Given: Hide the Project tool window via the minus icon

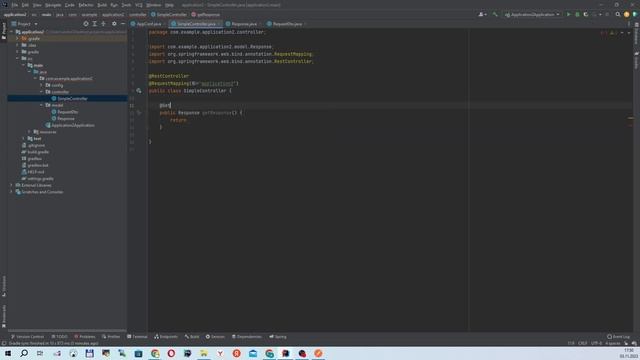Looking at the screenshot, I should (123, 24).
